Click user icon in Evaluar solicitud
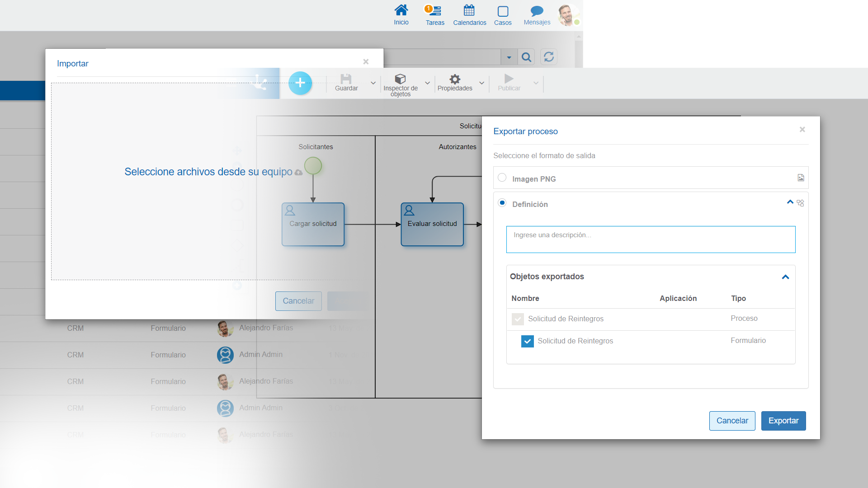 pos(409,210)
